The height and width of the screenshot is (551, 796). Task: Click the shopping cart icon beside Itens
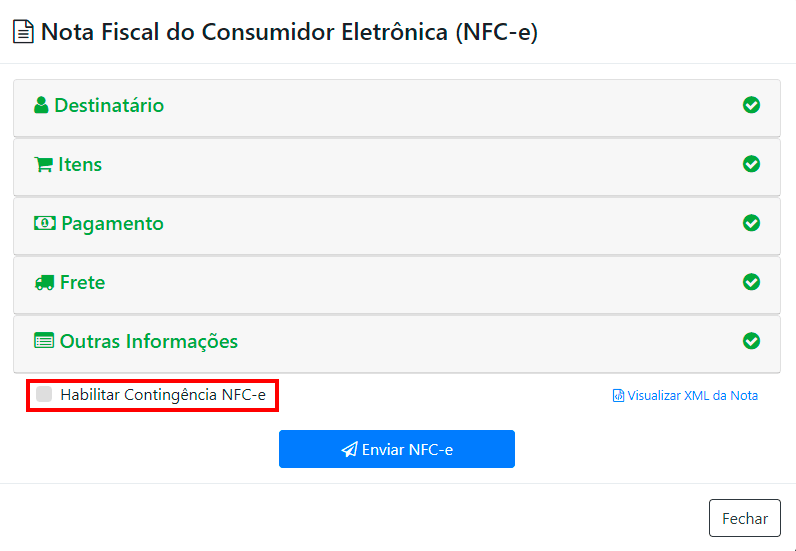coord(43,165)
